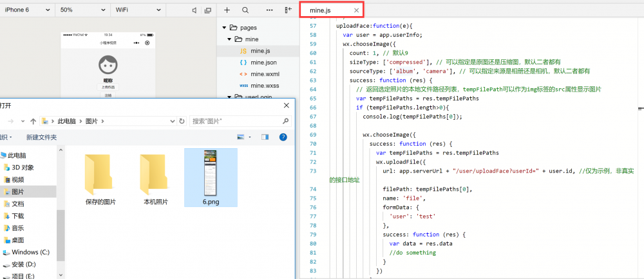Open the three-dots more options menu
This screenshot has height=279, width=644.
(269, 10)
